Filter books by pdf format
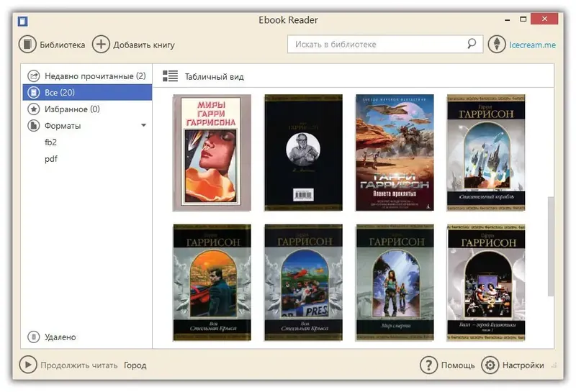This screenshot has width=576, height=392. (50, 159)
